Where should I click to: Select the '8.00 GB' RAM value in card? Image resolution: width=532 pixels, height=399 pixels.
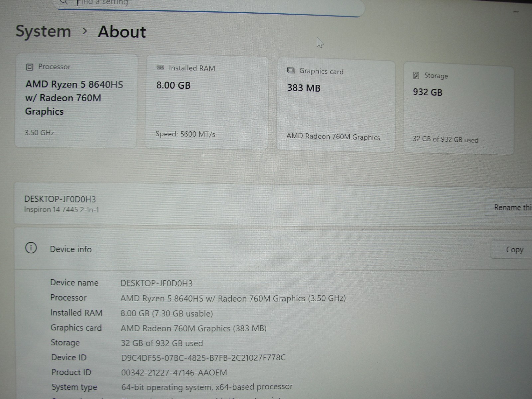click(x=173, y=85)
